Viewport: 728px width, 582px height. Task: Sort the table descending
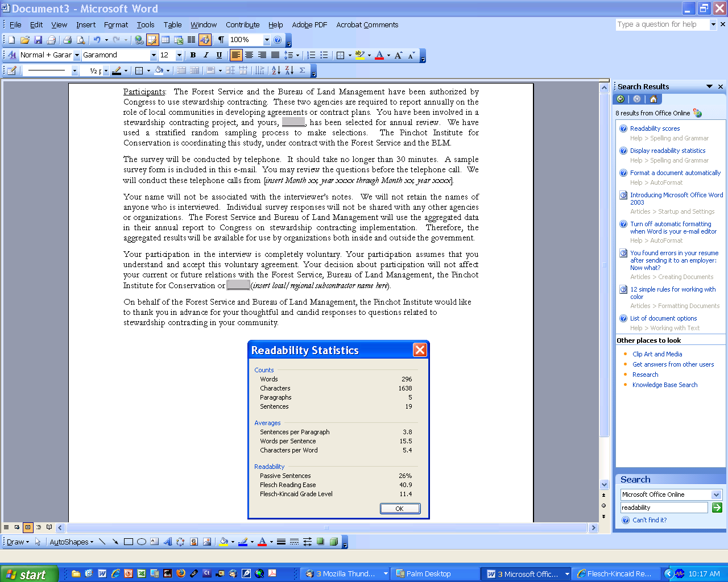click(x=289, y=70)
